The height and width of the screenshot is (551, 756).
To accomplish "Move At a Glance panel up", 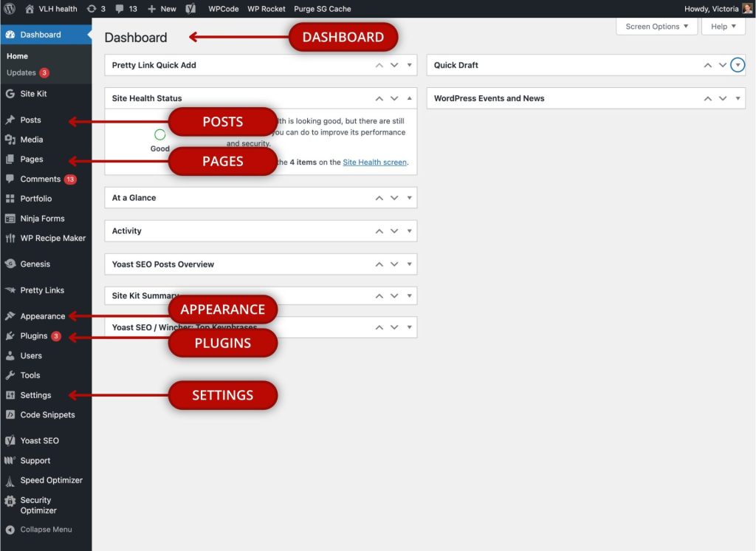I will click(379, 198).
